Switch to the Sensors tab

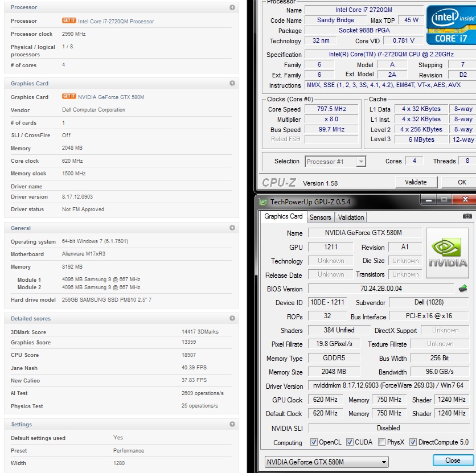[320, 217]
